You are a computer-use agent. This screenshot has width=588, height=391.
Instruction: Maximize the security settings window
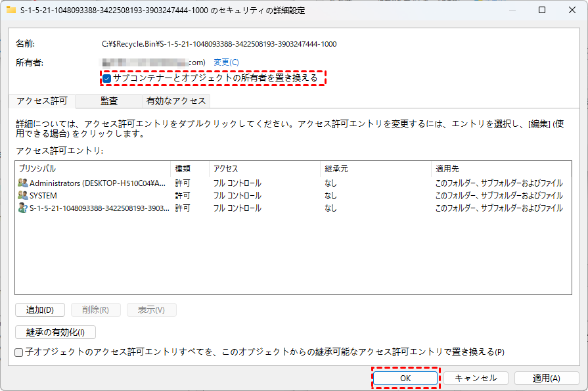pyautogui.click(x=541, y=11)
